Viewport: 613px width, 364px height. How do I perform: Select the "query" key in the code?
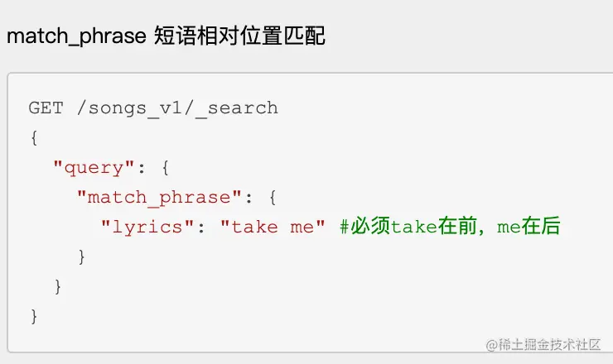(x=94, y=167)
